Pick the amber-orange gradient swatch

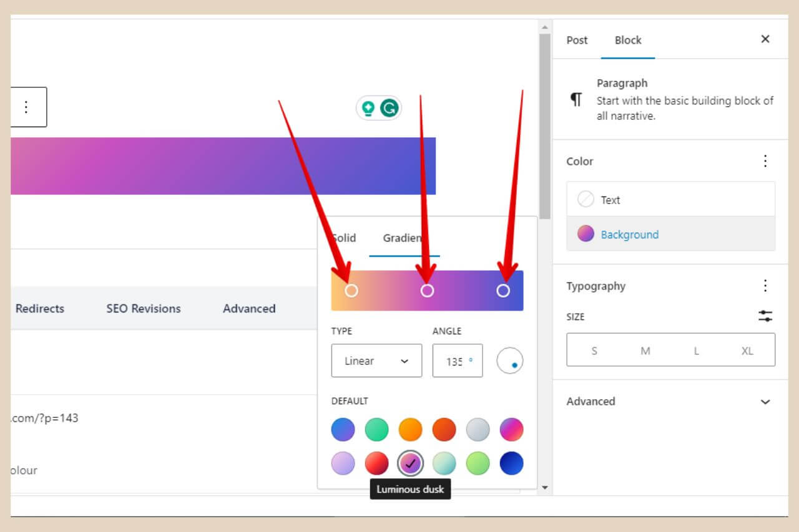[410, 430]
